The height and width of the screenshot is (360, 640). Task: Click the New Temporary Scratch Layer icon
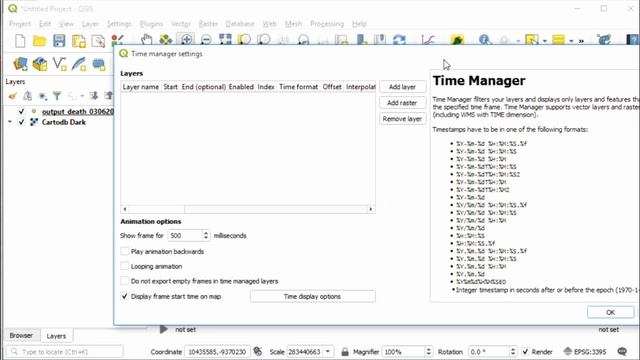click(98, 64)
